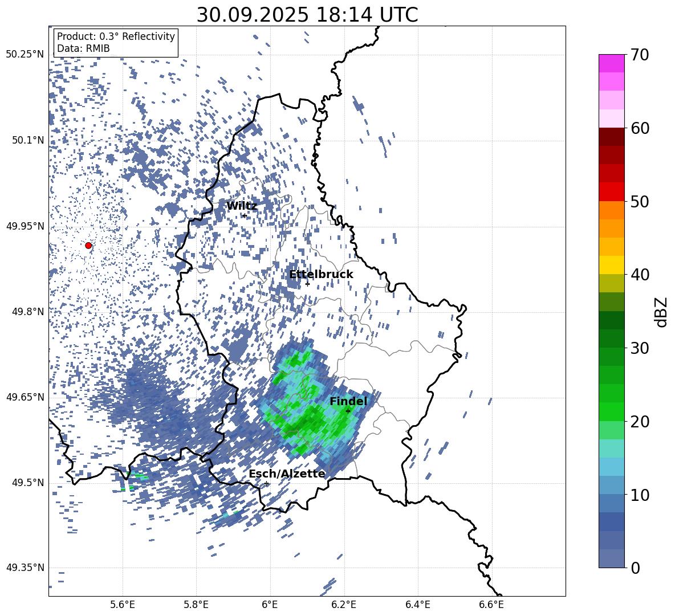This screenshot has height=616, width=675.
Task: Click the Esch/Alzette city label
Action: (287, 474)
